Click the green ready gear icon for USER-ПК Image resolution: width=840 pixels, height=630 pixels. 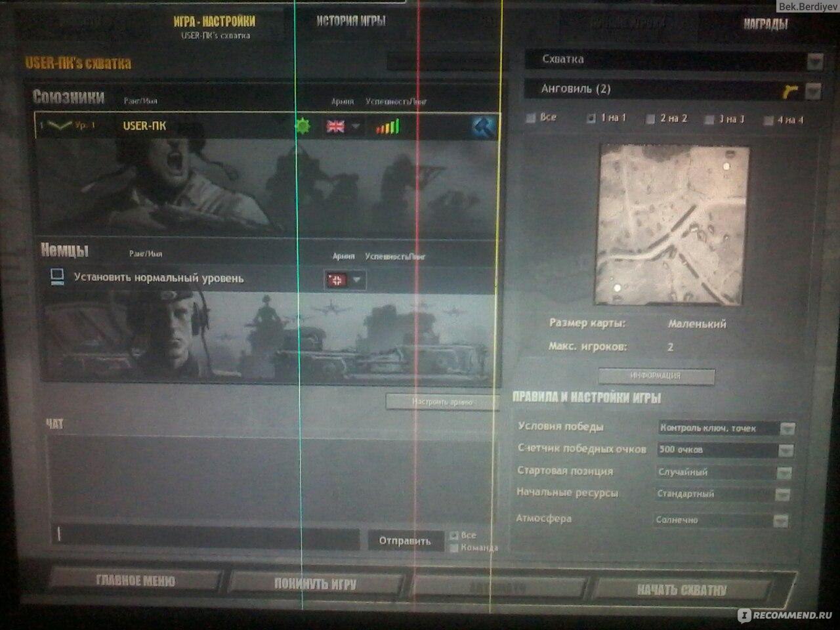(303, 125)
